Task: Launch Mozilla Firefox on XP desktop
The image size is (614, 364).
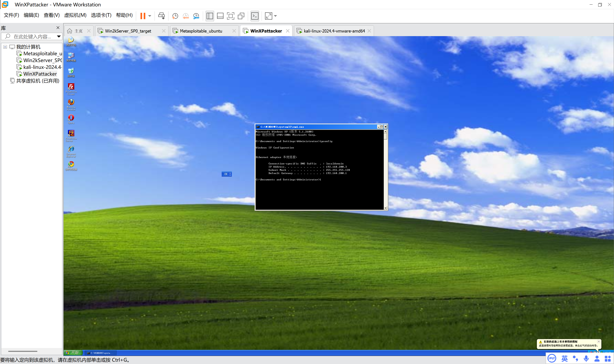Action: [71, 104]
